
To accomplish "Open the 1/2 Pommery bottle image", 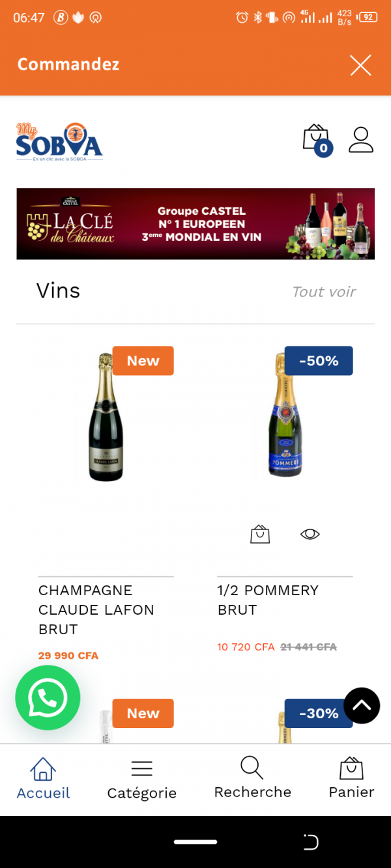I will pos(285,415).
